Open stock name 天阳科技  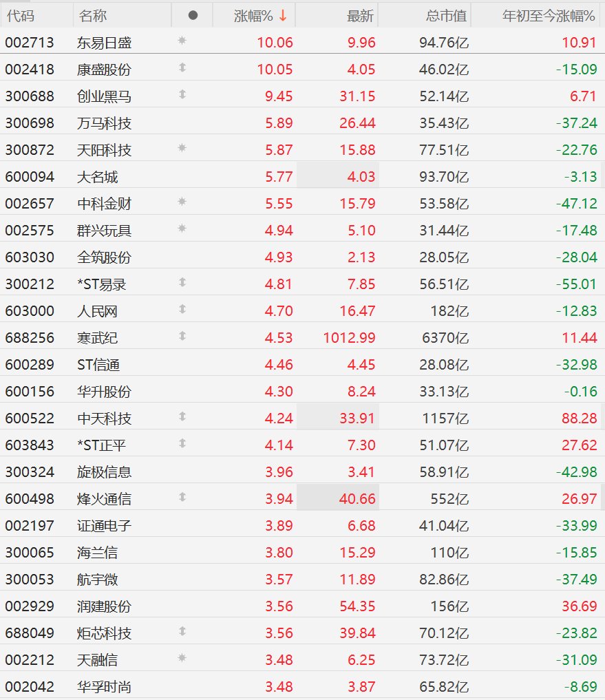click(104, 150)
